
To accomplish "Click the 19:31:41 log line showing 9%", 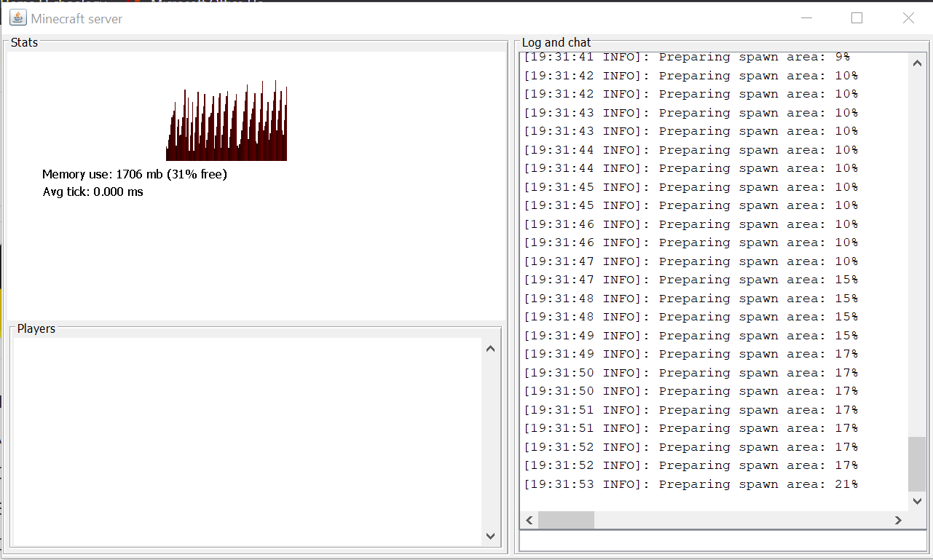I will pos(687,57).
